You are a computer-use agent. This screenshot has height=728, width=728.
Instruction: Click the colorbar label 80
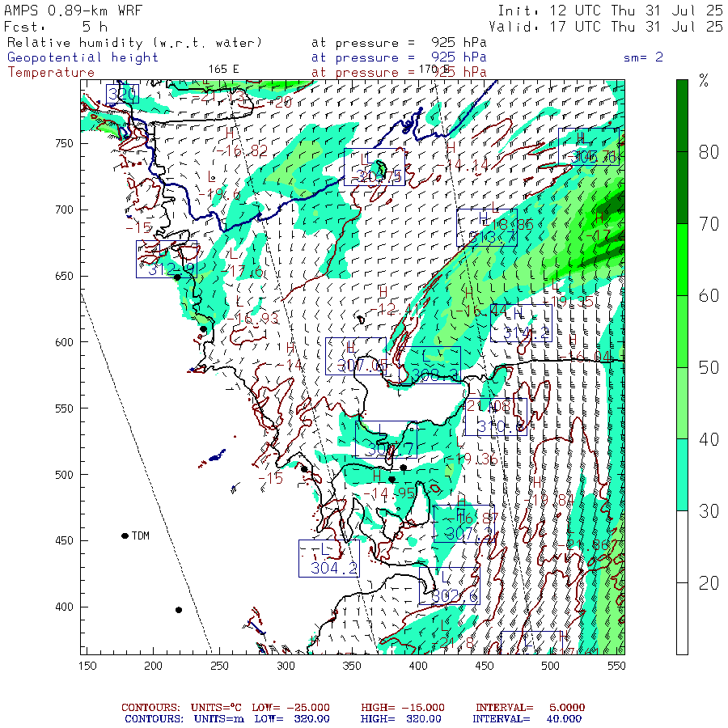(x=709, y=152)
